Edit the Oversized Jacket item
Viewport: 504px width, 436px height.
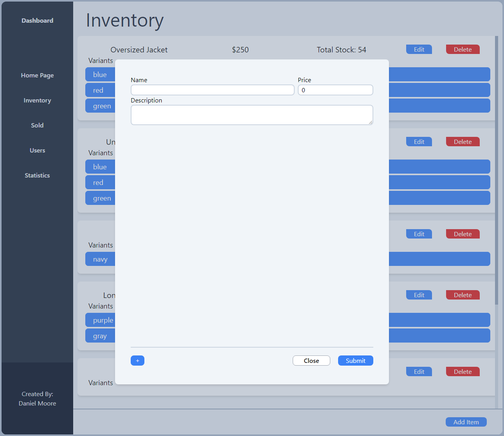419,49
